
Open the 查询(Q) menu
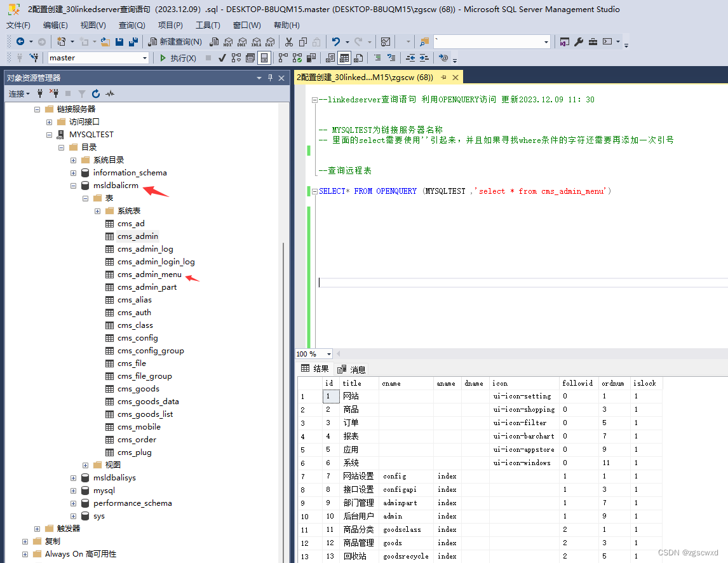(132, 25)
